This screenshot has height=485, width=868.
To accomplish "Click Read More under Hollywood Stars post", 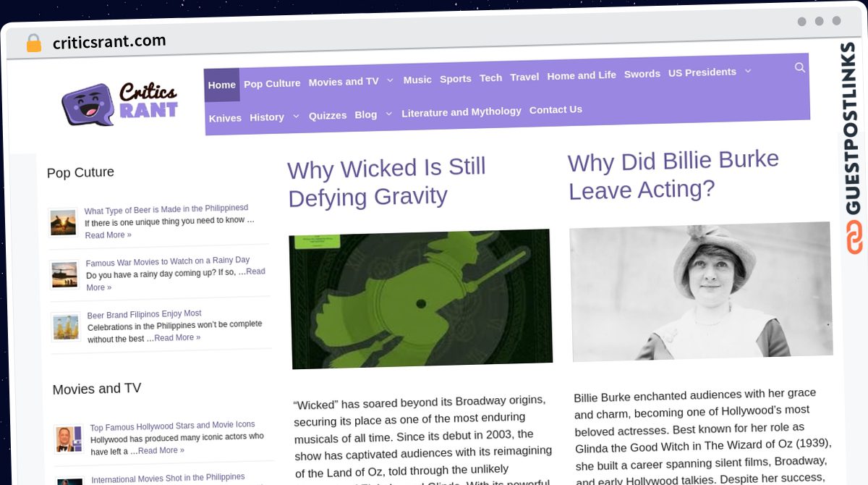I will click(x=161, y=450).
